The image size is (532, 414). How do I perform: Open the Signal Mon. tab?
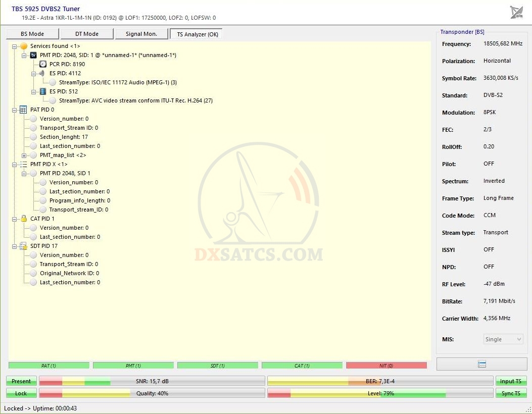[141, 34]
